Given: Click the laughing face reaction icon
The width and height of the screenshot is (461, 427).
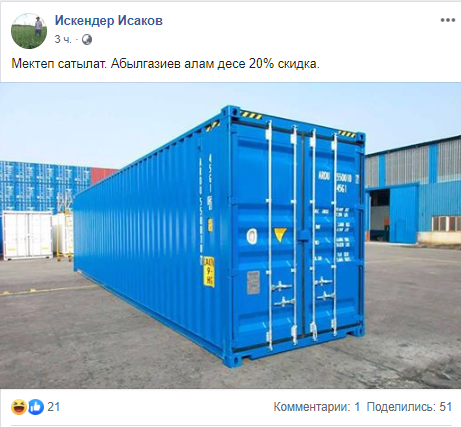Looking at the screenshot, I should tap(19, 407).
